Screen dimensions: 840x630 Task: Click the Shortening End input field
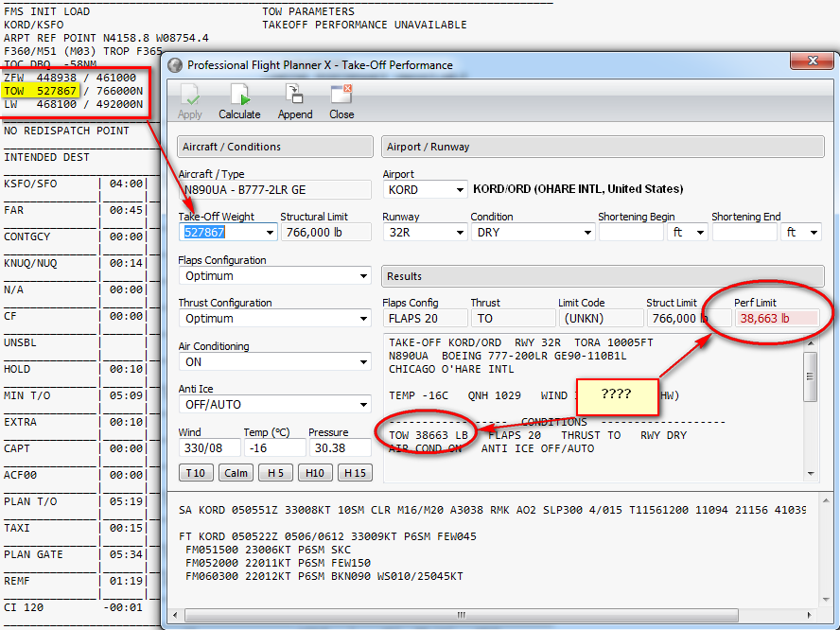click(x=744, y=233)
